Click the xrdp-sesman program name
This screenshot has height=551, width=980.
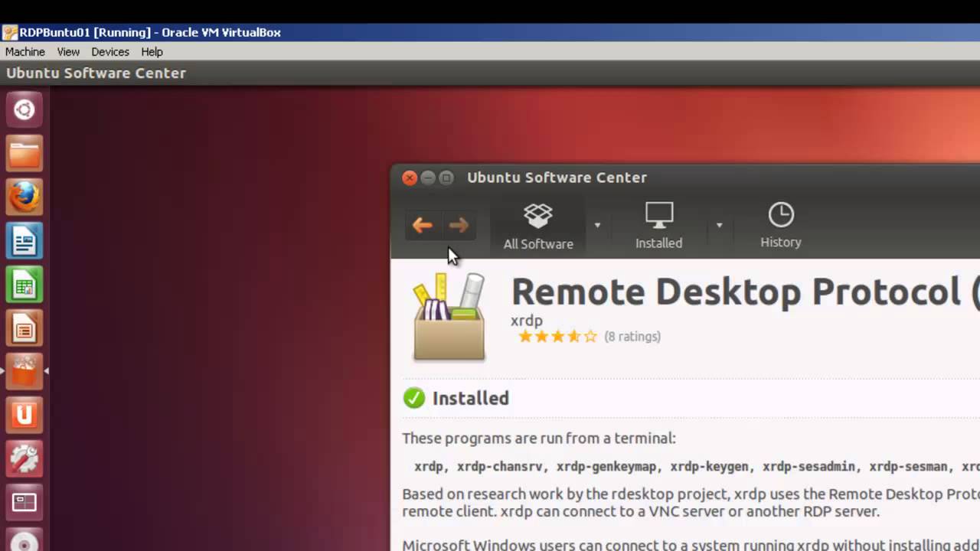pos(909,466)
